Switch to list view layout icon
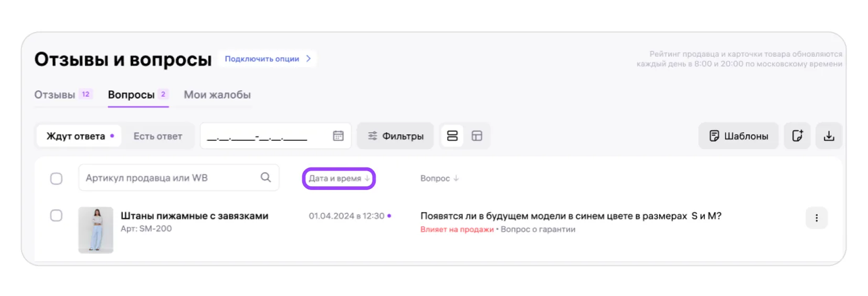868x296 pixels. point(452,136)
